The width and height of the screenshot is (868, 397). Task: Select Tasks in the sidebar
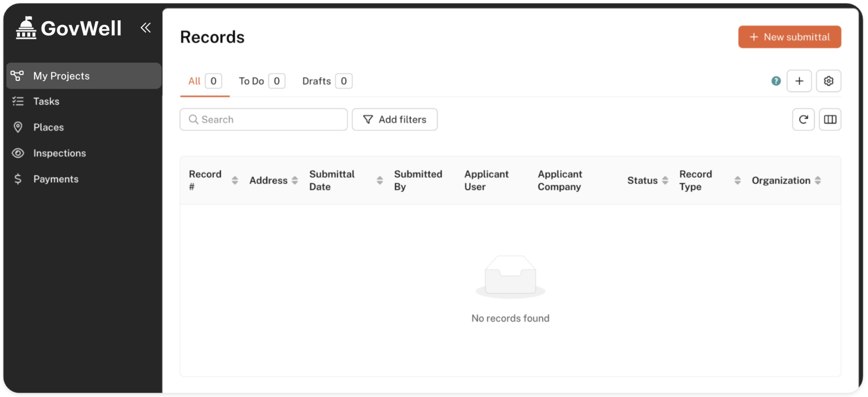46,101
